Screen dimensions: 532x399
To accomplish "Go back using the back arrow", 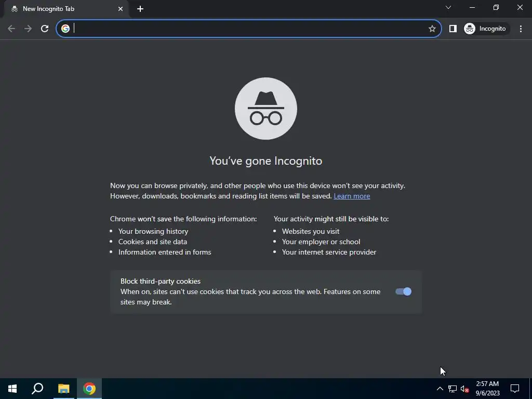I will pyautogui.click(x=11, y=29).
